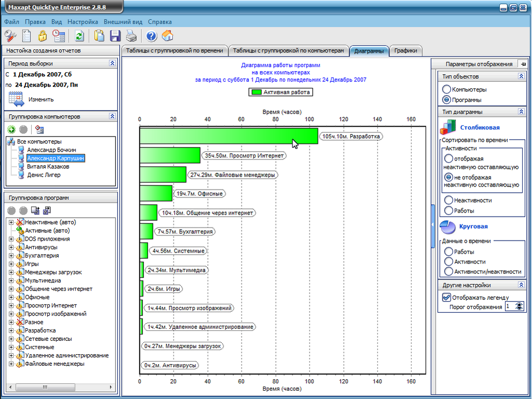Collapse the Период выборки panel

[112, 63]
